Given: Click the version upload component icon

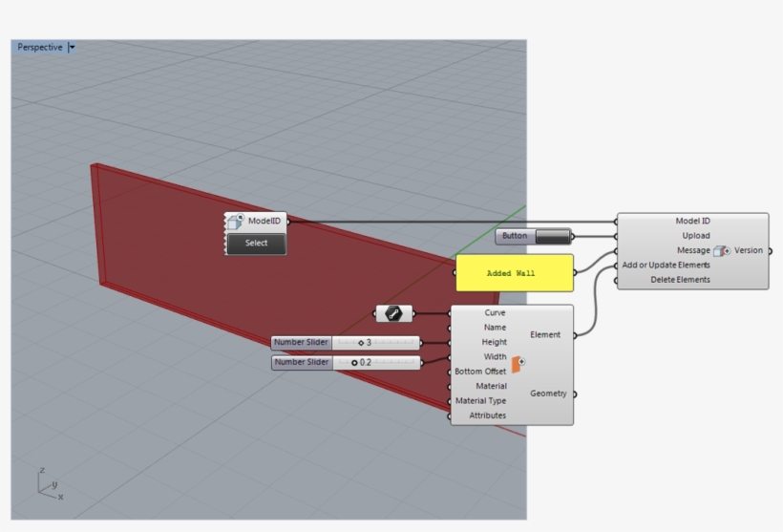Looking at the screenshot, I should [722, 250].
